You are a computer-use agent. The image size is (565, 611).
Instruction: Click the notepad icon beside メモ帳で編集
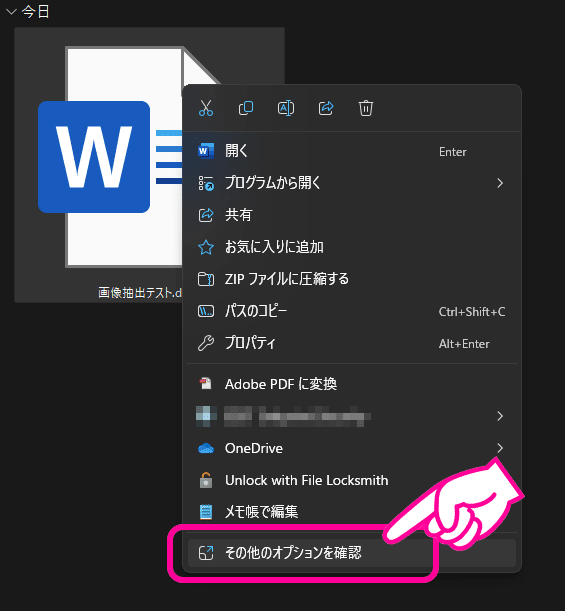pos(206,512)
